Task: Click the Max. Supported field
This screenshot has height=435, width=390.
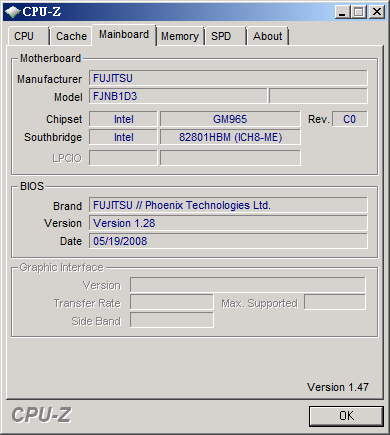Action: point(335,302)
